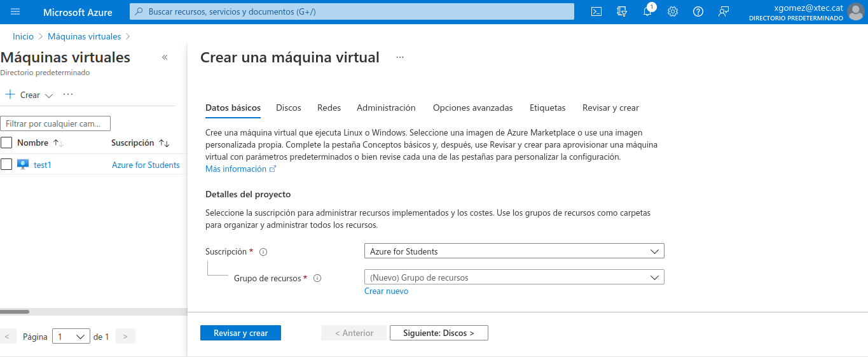Switch to the Administración tab
This screenshot has height=357, width=868.
point(386,108)
